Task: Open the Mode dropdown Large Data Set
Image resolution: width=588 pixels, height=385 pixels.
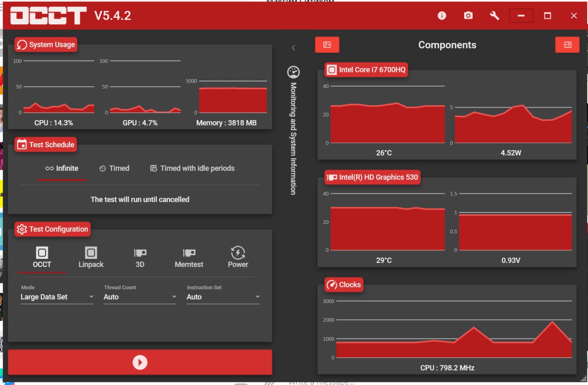Action: 57,297
